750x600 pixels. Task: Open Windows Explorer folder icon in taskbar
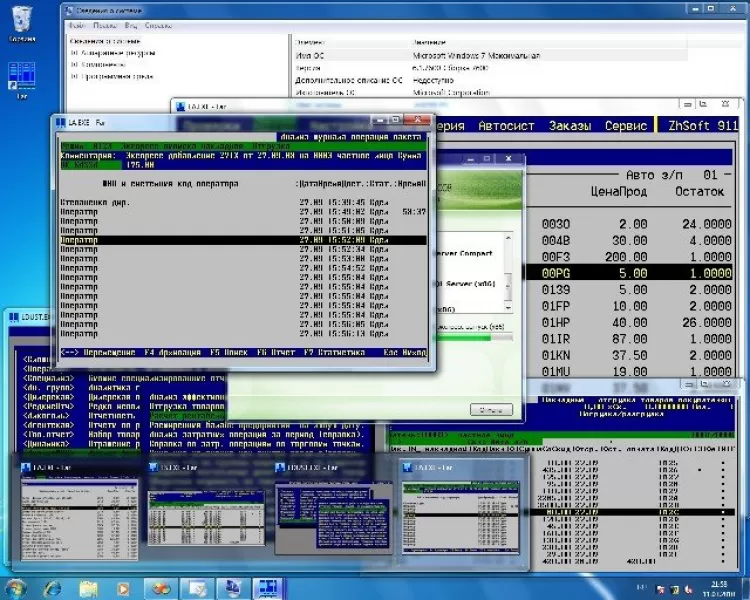click(x=89, y=587)
